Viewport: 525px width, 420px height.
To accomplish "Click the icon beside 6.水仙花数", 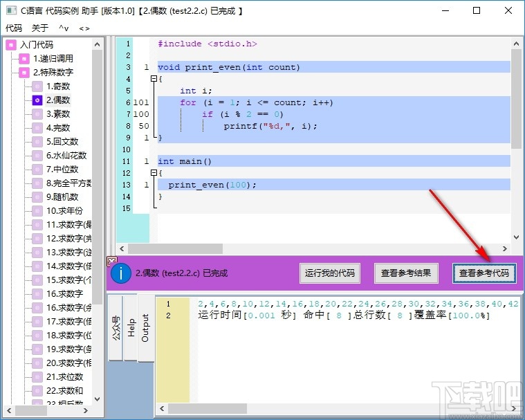I will click(x=37, y=156).
